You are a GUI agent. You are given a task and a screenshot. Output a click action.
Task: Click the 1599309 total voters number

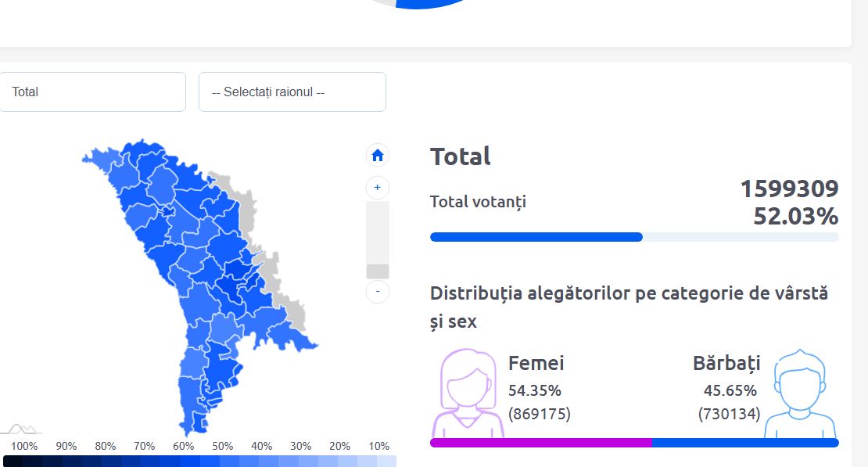789,189
